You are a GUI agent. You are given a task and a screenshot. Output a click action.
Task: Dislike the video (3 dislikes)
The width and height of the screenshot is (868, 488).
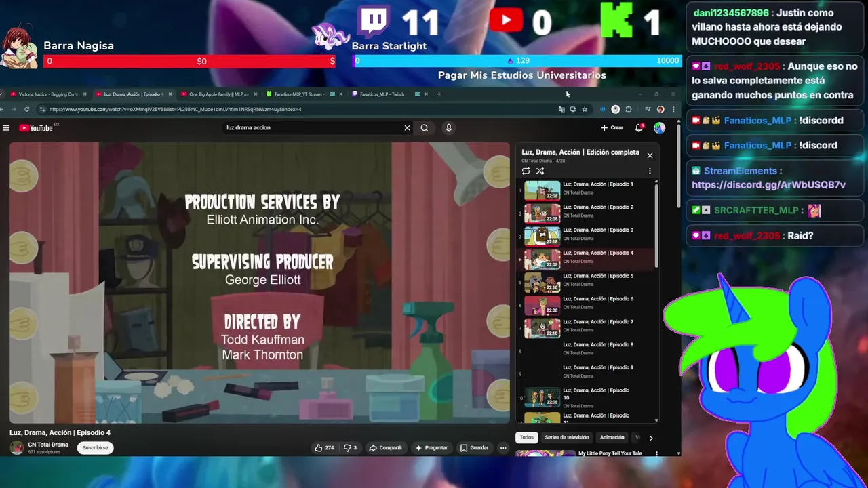[x=351, y=448]
